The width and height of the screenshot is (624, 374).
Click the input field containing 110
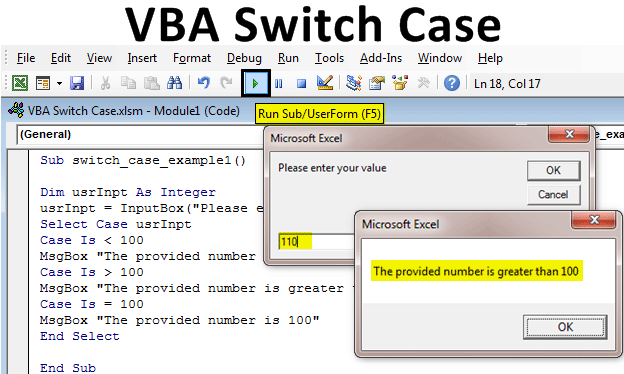pos(316,242)
